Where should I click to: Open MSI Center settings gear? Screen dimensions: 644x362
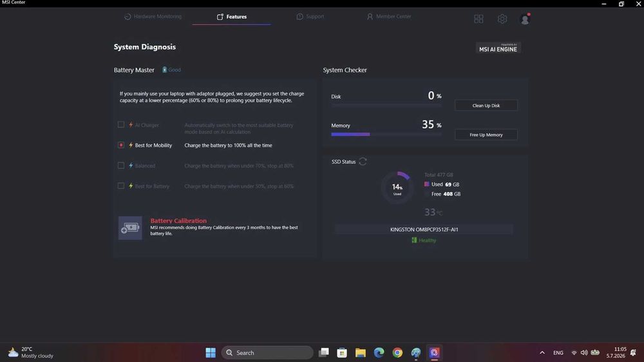502,19
